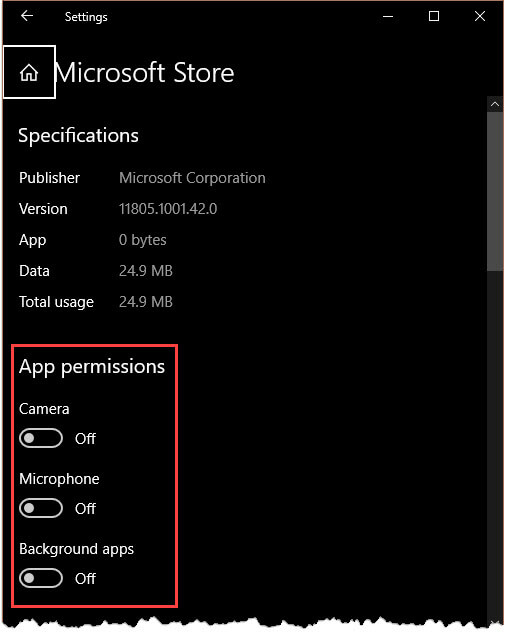Click the vertical scrollbar thumb
The width and height of the screenshot is (506, 636).
click(x=495, y=191)
